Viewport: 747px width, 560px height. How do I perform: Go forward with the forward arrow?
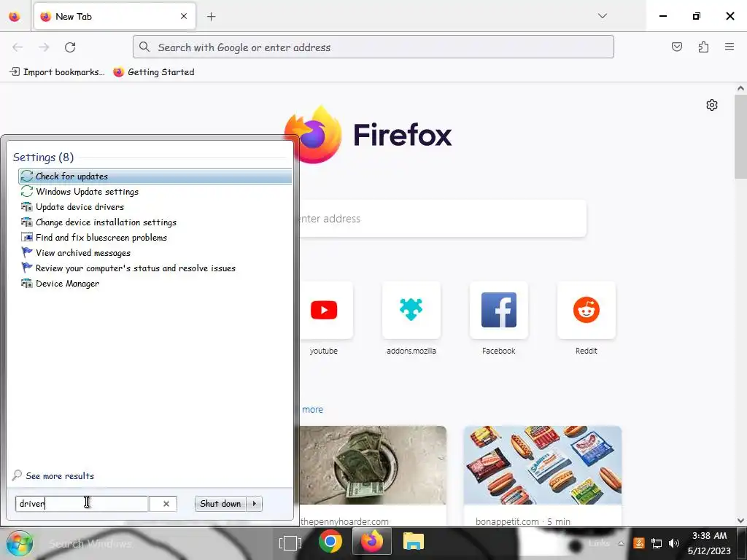tap(44, 47)
